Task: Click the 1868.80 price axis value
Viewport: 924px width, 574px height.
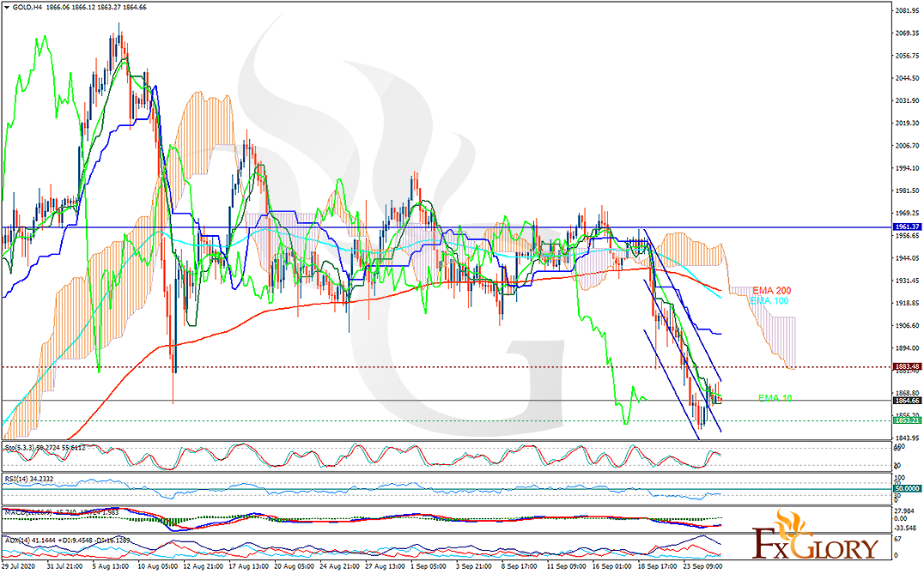Action: pos(907,393)
